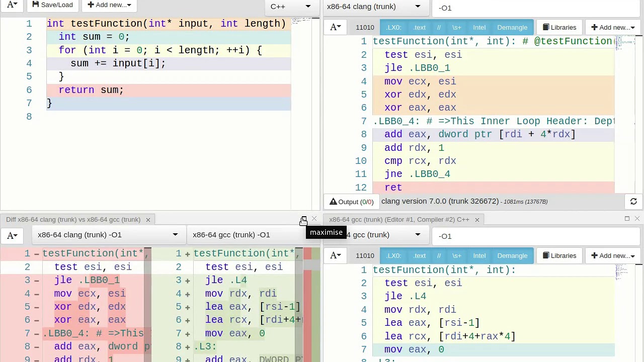This screenshot has height=362, width=644.
Task: Select the Diff x86-64 clang vs gcc tab
Action: [x=73, y=219]
